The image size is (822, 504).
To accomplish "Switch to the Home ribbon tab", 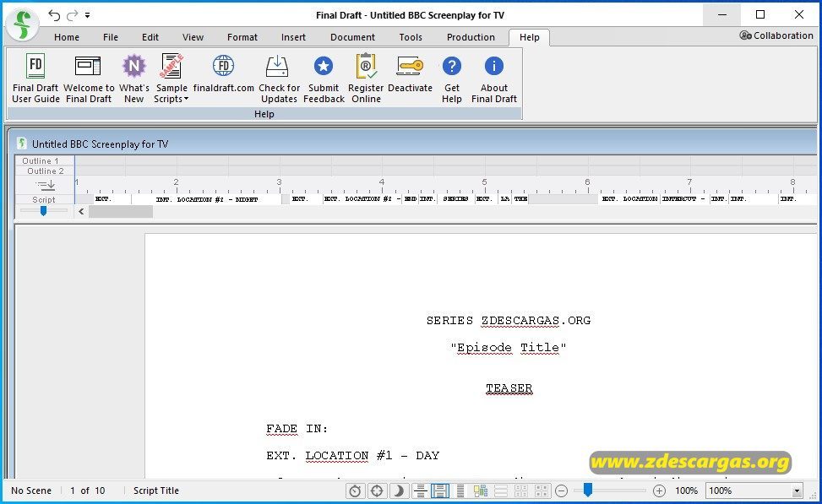I will tap(67, 37).
